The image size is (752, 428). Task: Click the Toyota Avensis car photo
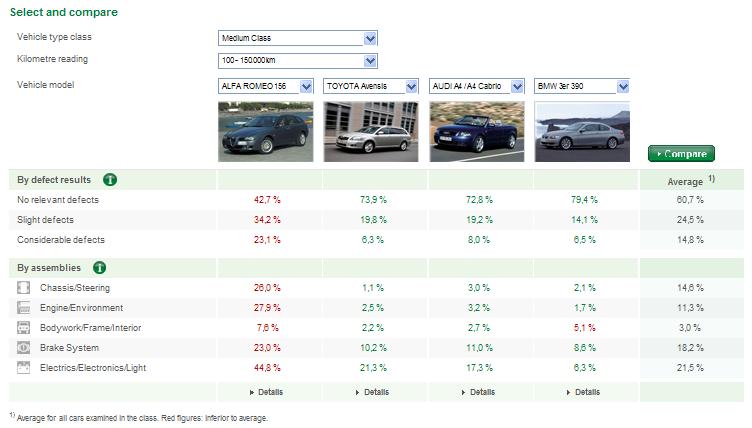(x=371, y=131)
